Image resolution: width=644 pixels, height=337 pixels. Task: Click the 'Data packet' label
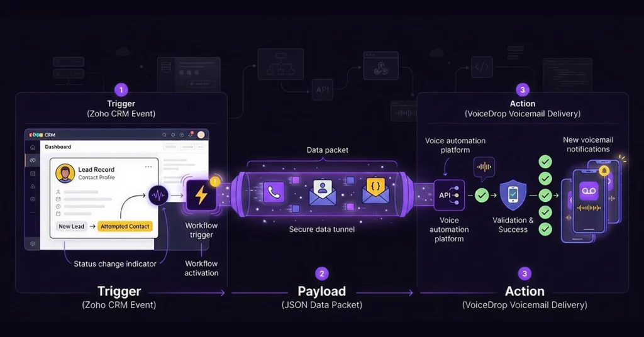click(x=327, y=150)
